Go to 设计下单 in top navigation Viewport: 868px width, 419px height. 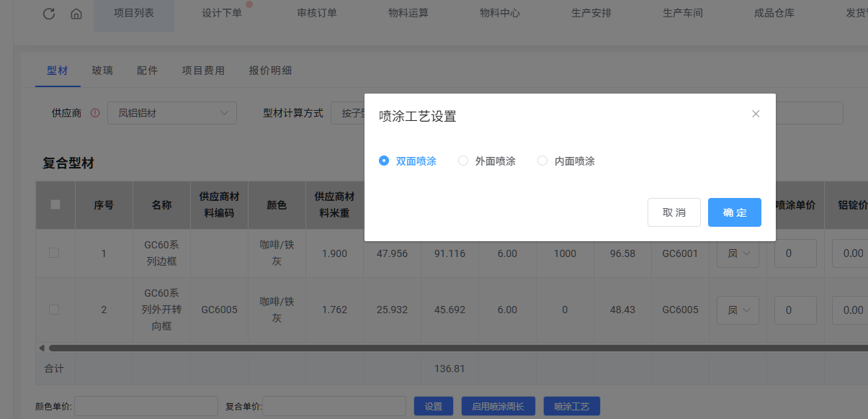(x=222, y=14)
